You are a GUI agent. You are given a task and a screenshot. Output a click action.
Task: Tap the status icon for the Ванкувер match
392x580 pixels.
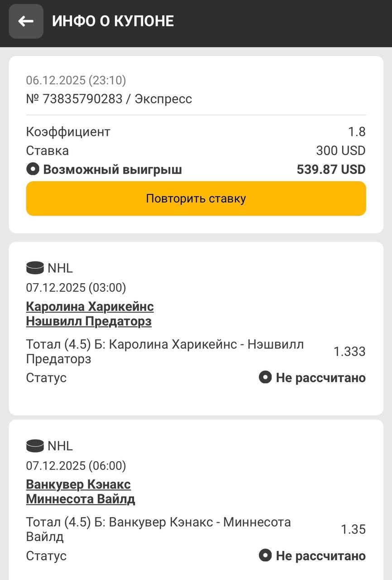pos(265,556)
